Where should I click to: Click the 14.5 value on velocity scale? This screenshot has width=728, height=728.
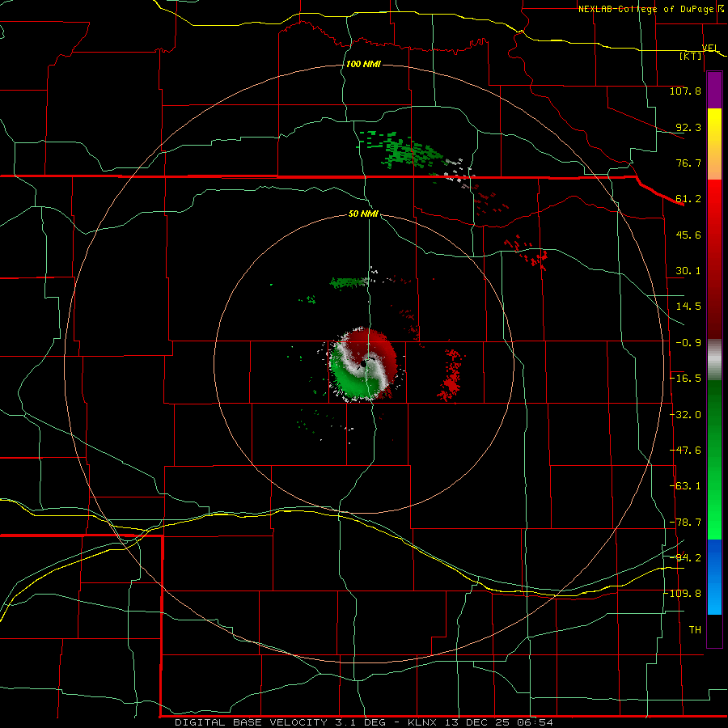pyautogui.click(x=688, y=307)
